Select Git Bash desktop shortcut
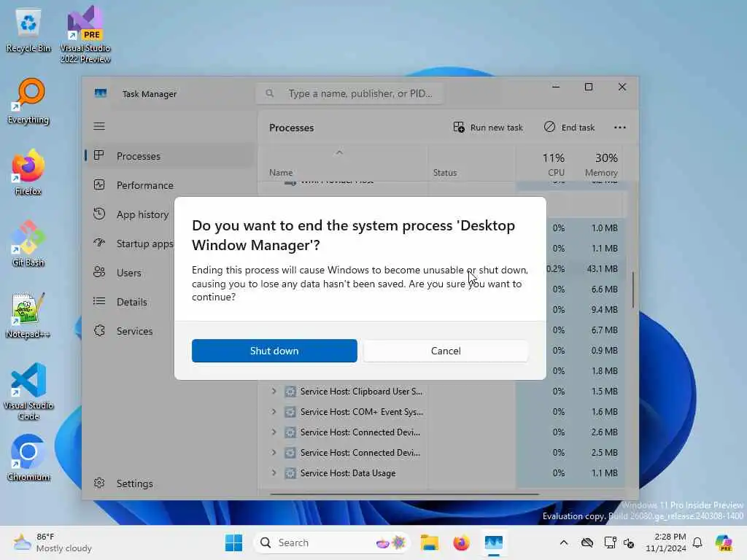Screen dimensions: 747x560 (x=28, y=244)
